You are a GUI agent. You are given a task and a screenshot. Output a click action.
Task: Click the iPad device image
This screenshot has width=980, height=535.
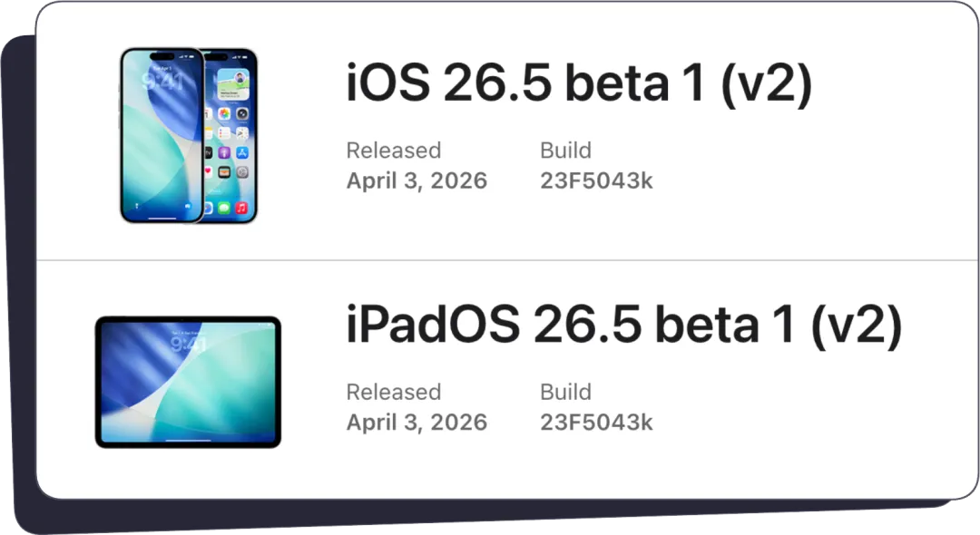point(188,382)
